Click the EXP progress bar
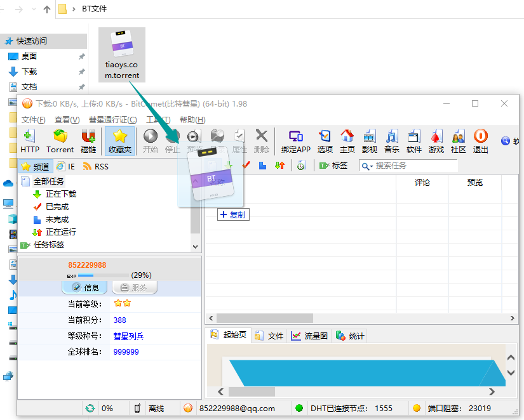 (104, 275)
